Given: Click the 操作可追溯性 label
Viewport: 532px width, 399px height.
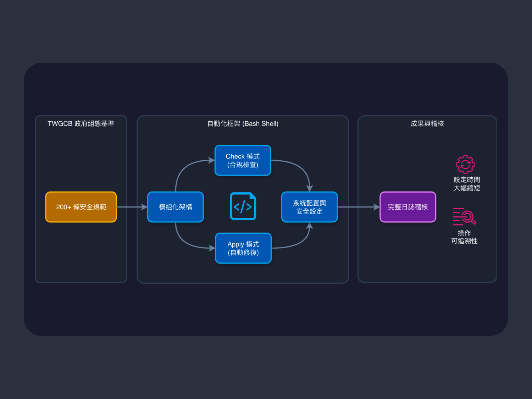Looking at the screenshot, I should [x=464, y=237].
